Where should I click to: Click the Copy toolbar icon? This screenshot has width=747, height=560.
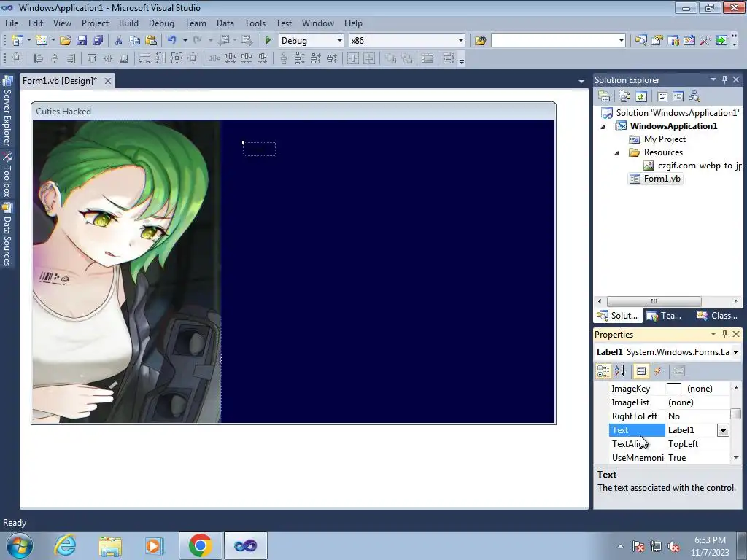coord(135,41)
